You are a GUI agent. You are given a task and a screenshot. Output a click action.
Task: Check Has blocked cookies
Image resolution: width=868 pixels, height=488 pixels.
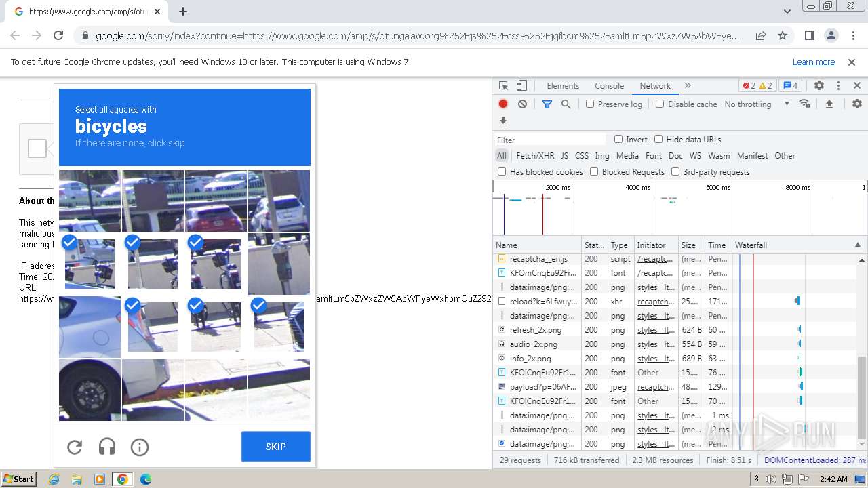[x=502, y=171]
